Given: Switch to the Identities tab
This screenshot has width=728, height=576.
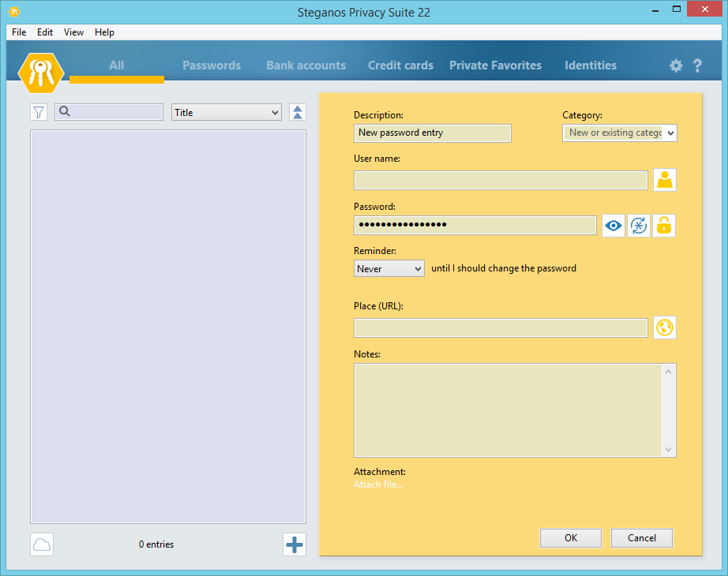Looking at the screenshot, I should [x=591, y=65].
